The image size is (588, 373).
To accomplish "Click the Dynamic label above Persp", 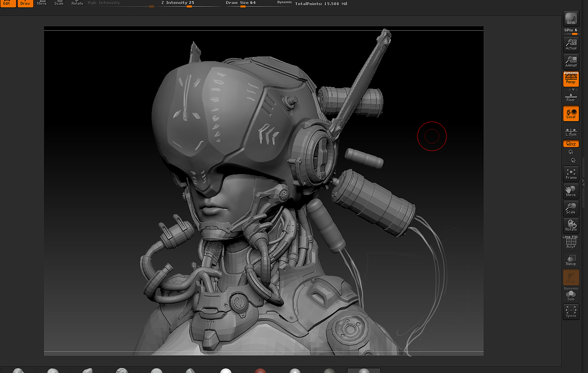I will coord(571,73).
